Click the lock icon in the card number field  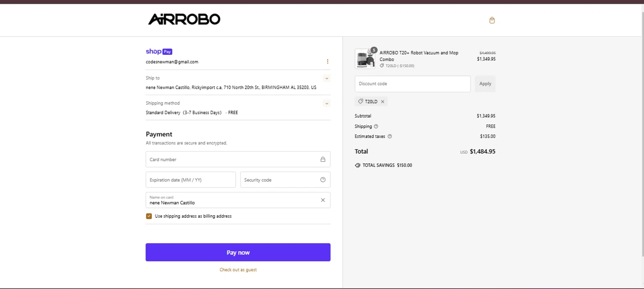coord(323,159)
